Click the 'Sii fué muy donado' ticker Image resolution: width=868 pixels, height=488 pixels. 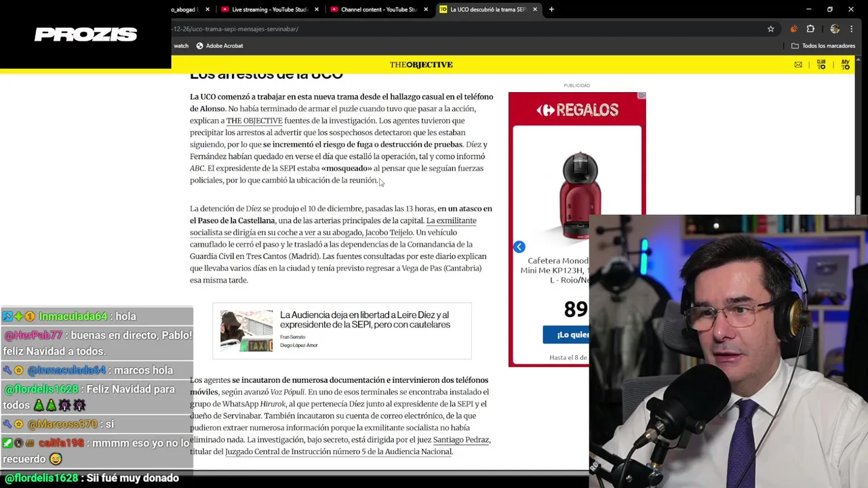coord(92,479)
